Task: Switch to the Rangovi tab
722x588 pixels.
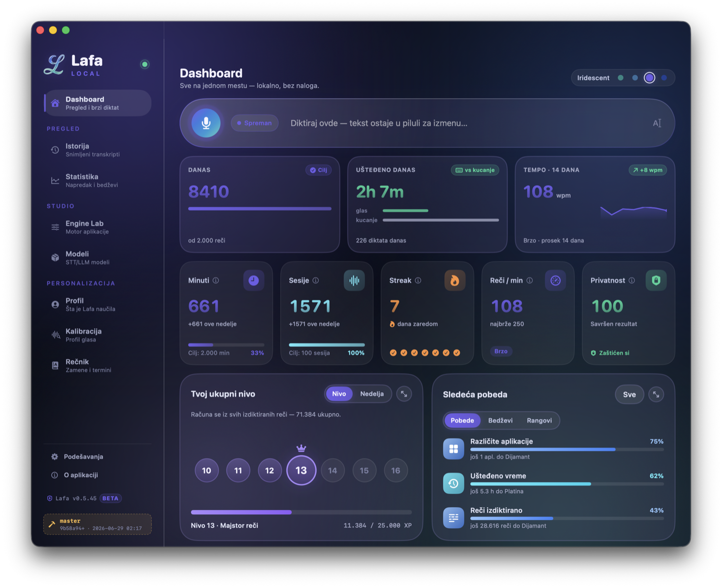Action: [539, 421]
